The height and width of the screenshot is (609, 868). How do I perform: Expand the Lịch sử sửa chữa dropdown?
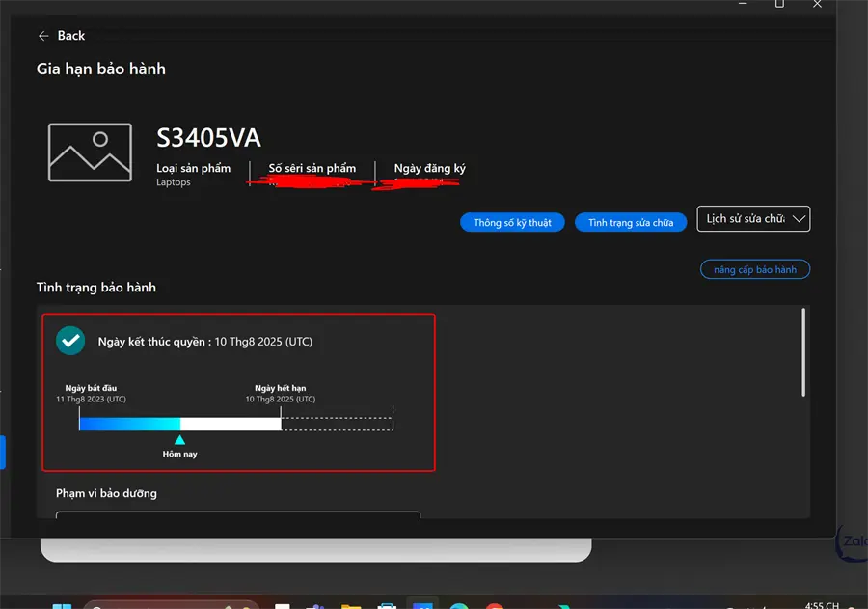tap(753, 219)
